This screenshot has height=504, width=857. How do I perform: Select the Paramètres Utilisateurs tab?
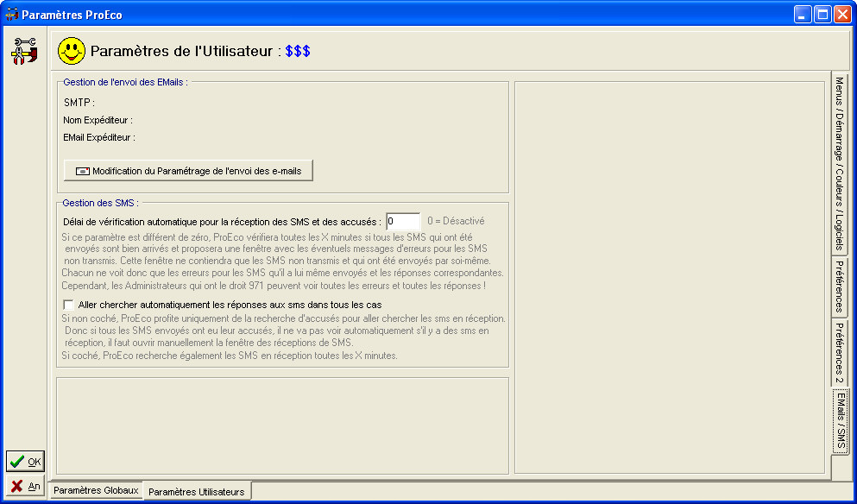pos(197,491)
